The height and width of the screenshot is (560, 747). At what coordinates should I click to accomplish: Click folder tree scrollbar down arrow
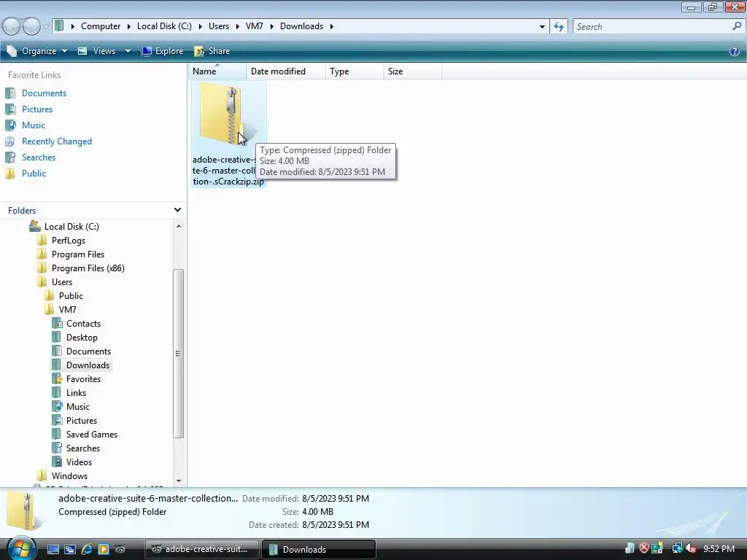pyautogui.click(x=179, y=481)
